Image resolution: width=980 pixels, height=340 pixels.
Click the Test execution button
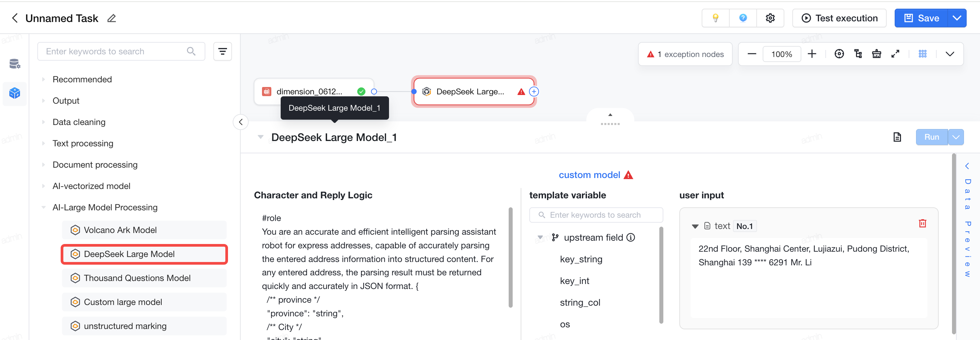point(839,18)
